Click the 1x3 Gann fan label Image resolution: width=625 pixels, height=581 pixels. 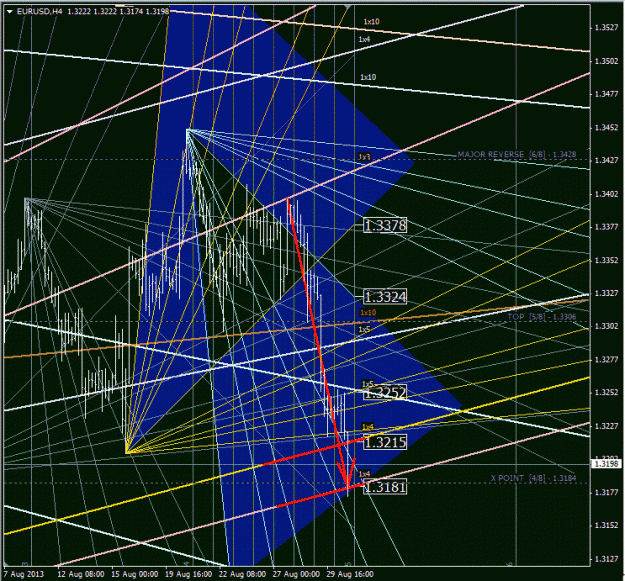coord(364,157)
